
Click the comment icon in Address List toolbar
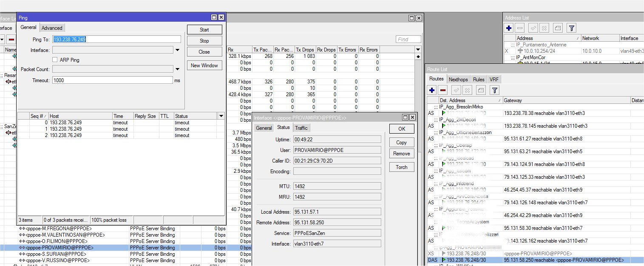pyautogui.click(x=558, y=28)
